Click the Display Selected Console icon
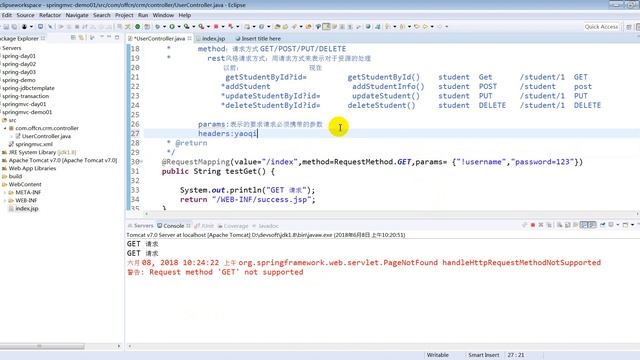Viewport: 640px width, 360px height. point(611,225)
